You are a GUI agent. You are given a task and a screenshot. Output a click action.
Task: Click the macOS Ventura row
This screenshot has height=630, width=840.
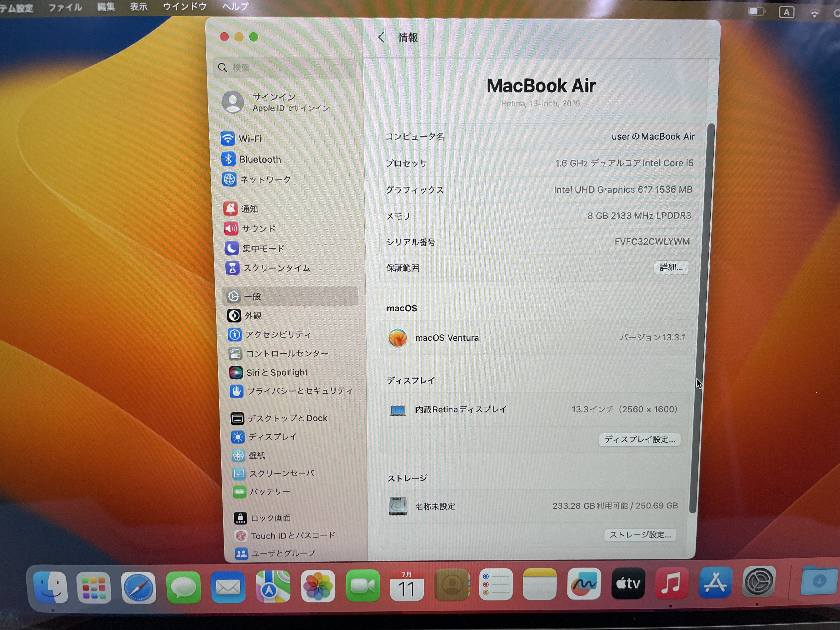536,337
